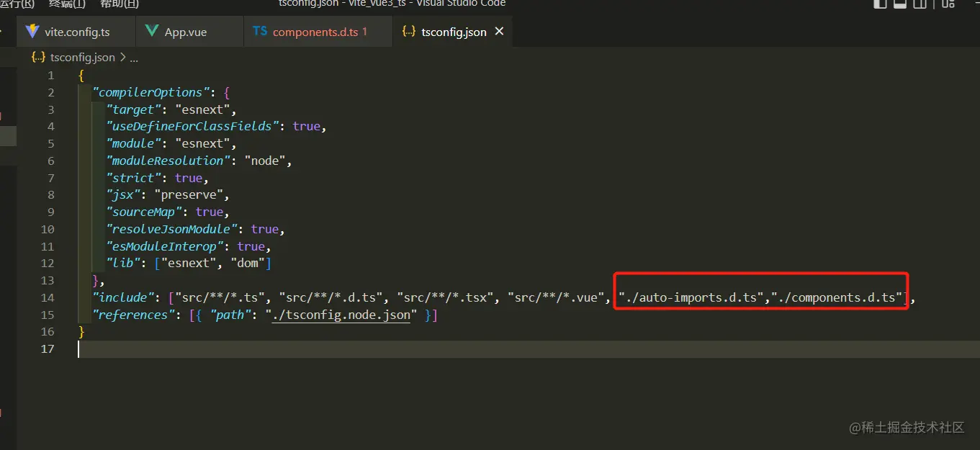Click the "./auto-imports.d.ts" include entry
980x450 pixels.
pyautogui.click(x=691, y=297)
